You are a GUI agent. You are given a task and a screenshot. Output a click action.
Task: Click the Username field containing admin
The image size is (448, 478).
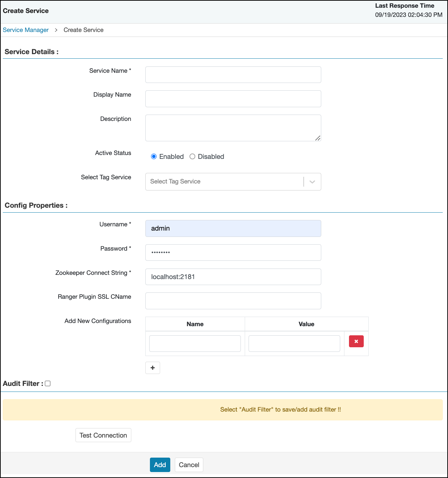tap(233, 228)
